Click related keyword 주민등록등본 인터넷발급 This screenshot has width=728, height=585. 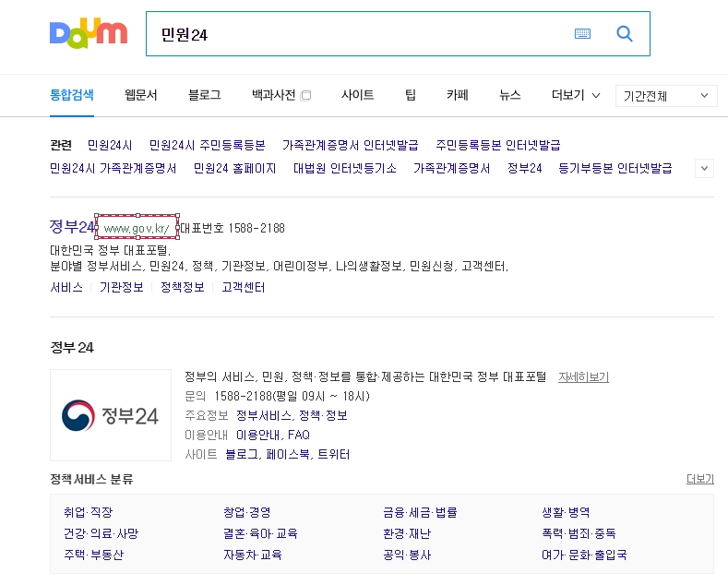[x=497, y=145]
